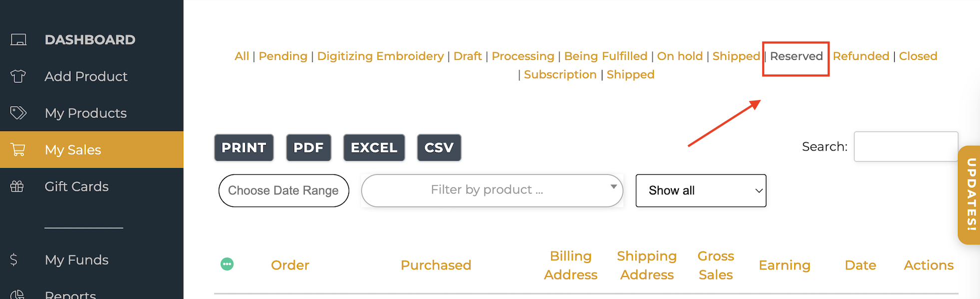Click the green ellipsis column icon

pyautogui.click(x=227, y=264)
